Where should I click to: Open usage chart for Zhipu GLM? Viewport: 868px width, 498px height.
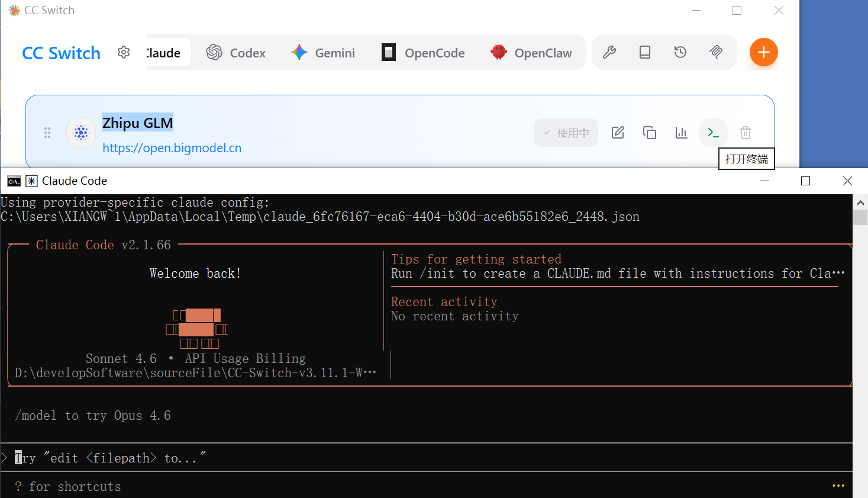682,133
